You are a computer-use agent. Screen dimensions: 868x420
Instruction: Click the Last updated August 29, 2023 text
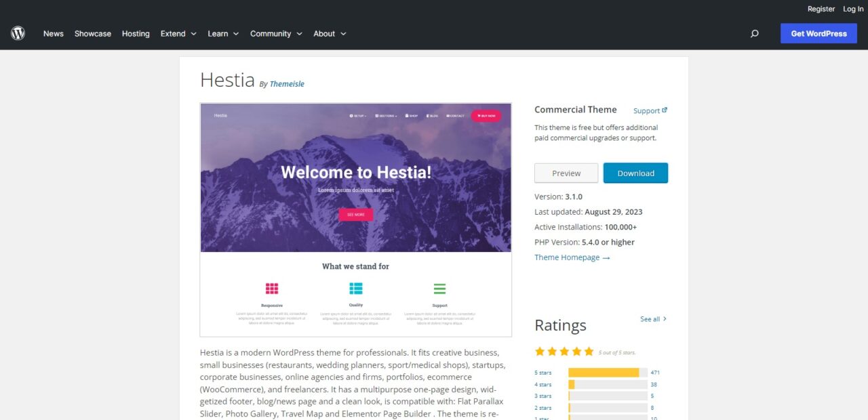[588, 212]
